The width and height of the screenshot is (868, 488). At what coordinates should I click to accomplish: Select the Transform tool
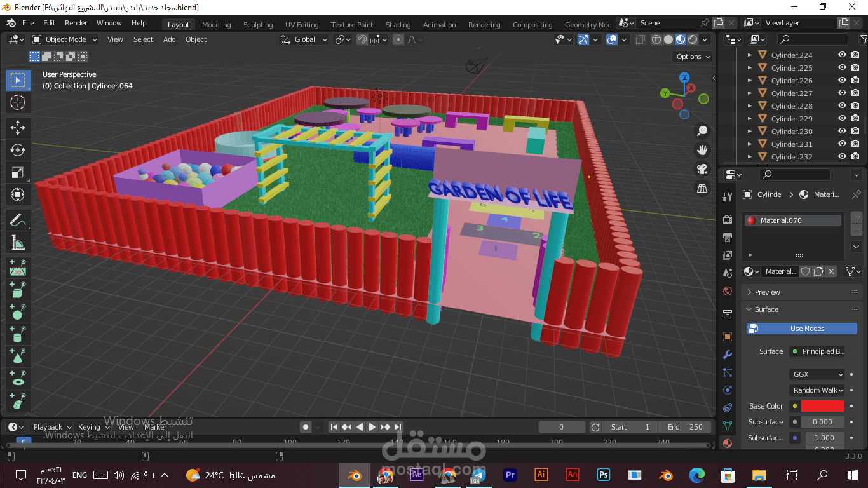[18, 194]
